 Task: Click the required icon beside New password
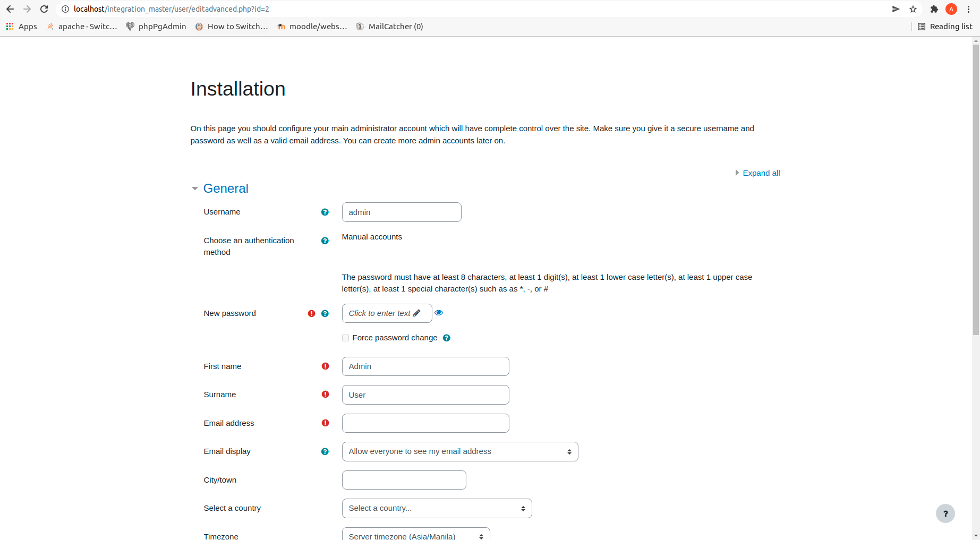(312, 313)
